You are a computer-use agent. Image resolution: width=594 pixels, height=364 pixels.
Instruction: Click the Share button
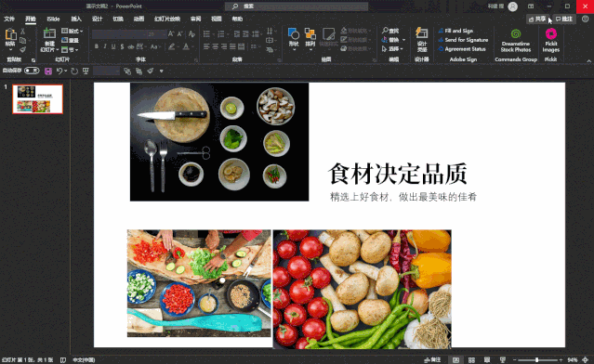coord(537,19)
